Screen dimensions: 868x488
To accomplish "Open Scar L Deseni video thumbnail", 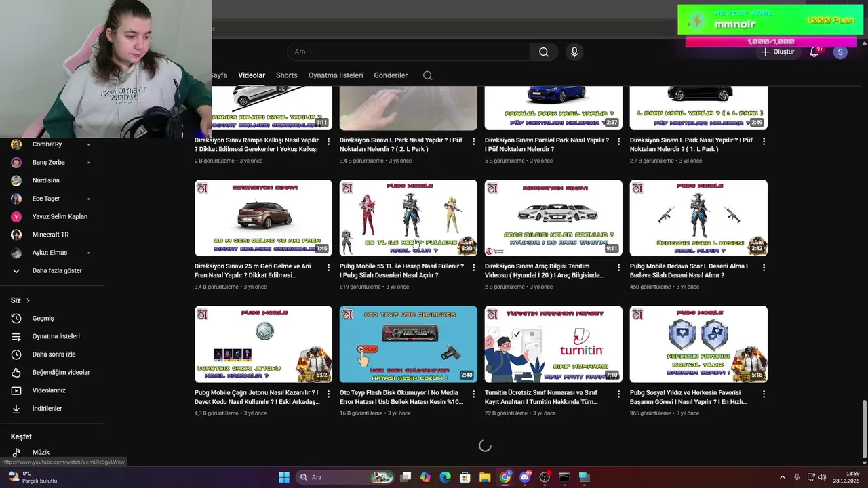I will (x=698, y=218).
